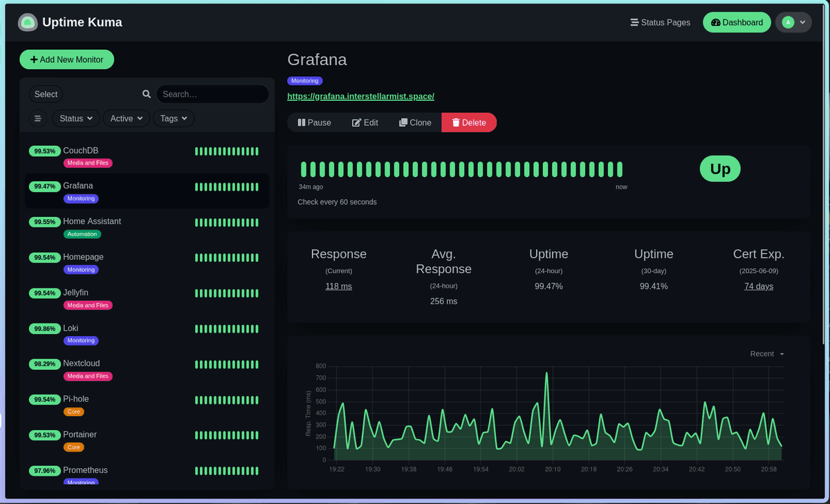Select the Home Assistant monitor
The height and width of the screenshot is (504, 830).
pyautogui.click(x=147, y=227)
